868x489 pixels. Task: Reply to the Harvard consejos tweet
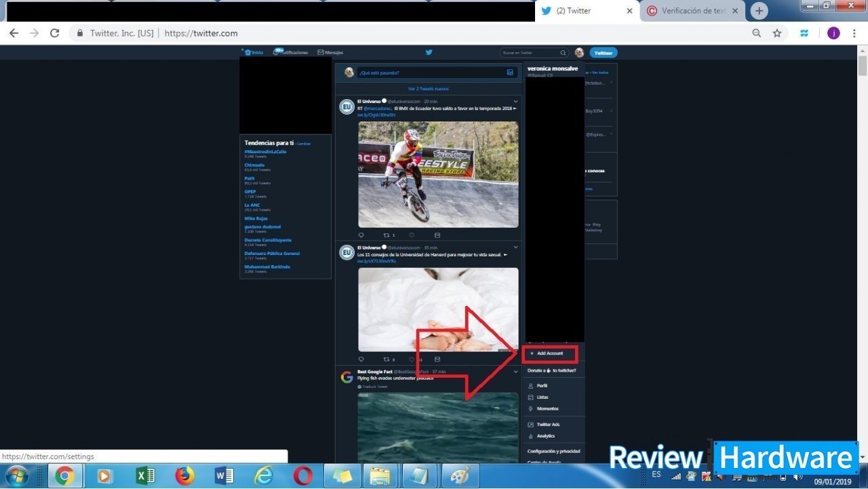361,359
